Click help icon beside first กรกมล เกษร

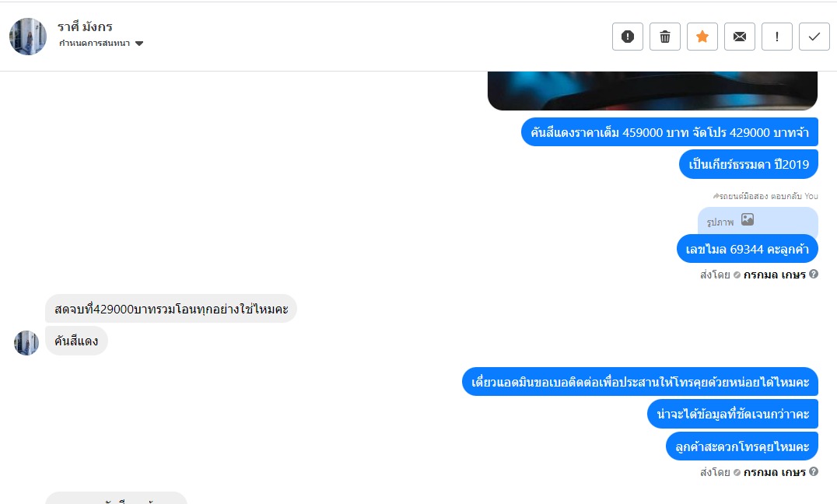[x=814, y=274]
